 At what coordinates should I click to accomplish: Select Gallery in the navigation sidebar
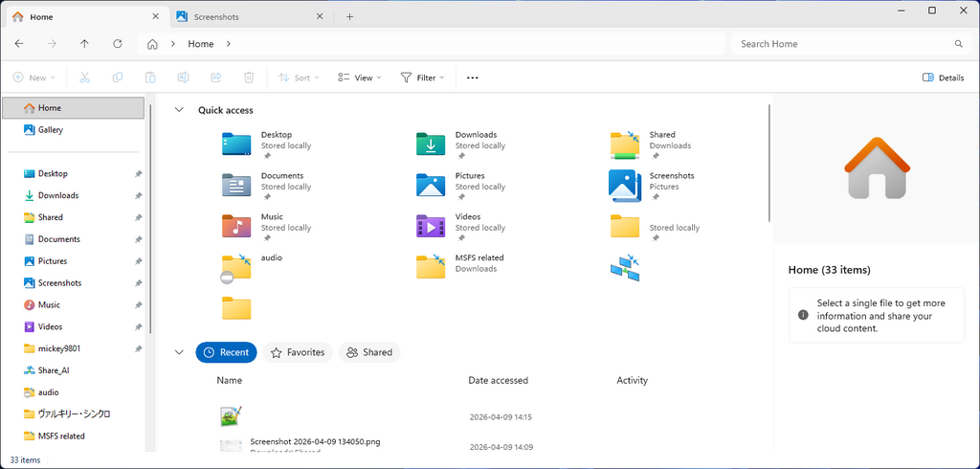(x=50, y=130)
